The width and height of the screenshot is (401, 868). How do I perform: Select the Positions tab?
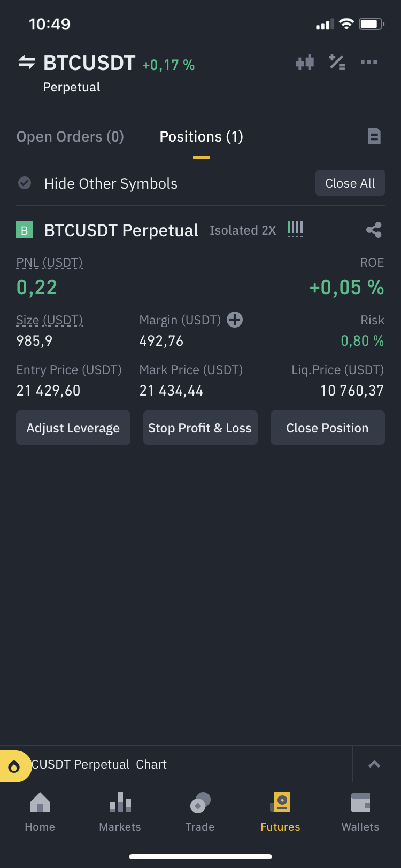coord(202,137)
